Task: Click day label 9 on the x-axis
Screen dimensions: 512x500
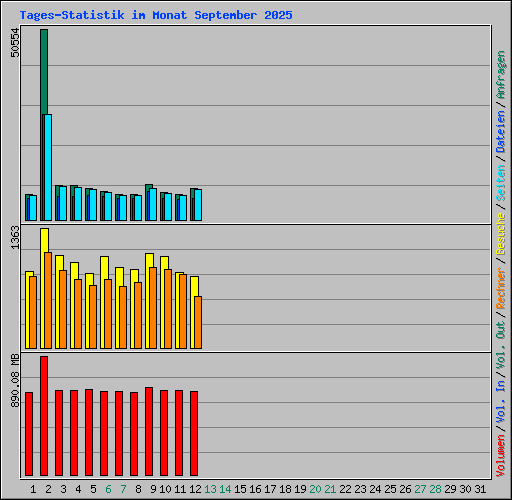Action: tap(153, 489)
